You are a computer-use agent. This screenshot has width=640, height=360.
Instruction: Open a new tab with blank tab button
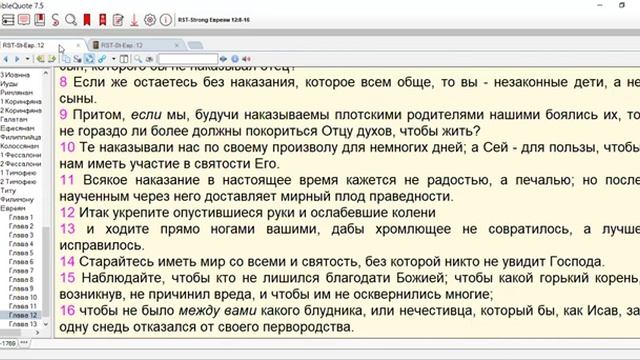pos(195,45)
